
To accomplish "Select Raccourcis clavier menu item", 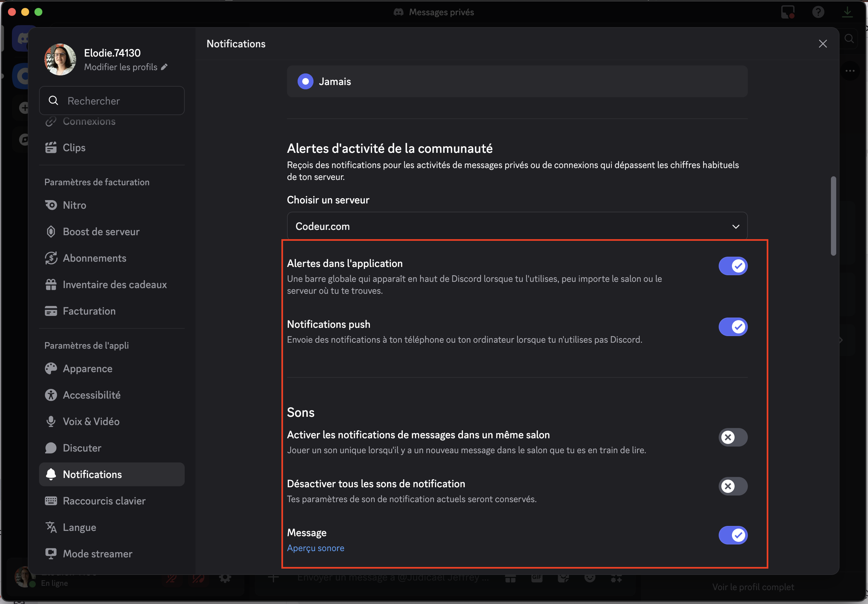I will point(104,501).
